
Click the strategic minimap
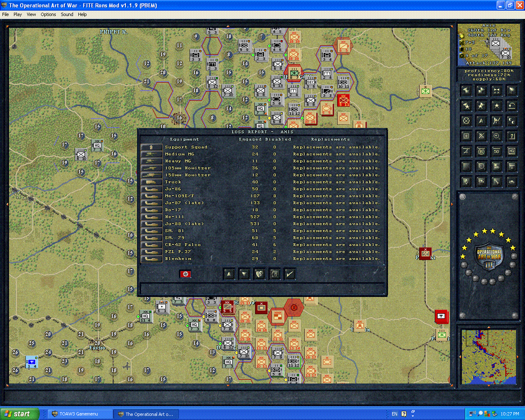tap(488, 357)
